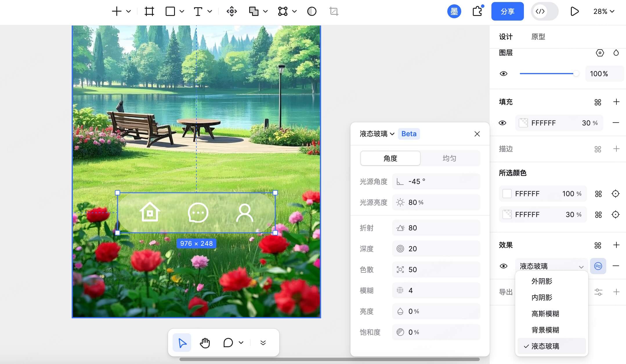The height and width of the screenshot is (364, 626).
Task: Open the 28% zoom level dropdown
Action: 604,12
